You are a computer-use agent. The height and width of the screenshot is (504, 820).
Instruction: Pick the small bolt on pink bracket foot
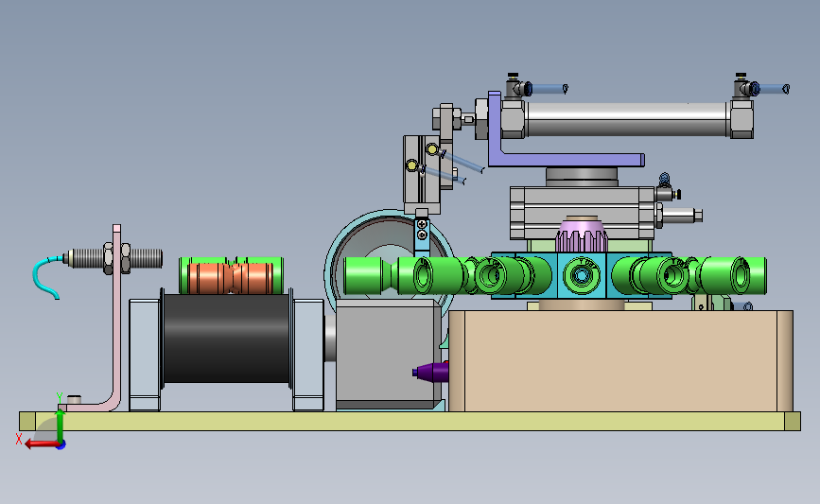pos(74,399)
